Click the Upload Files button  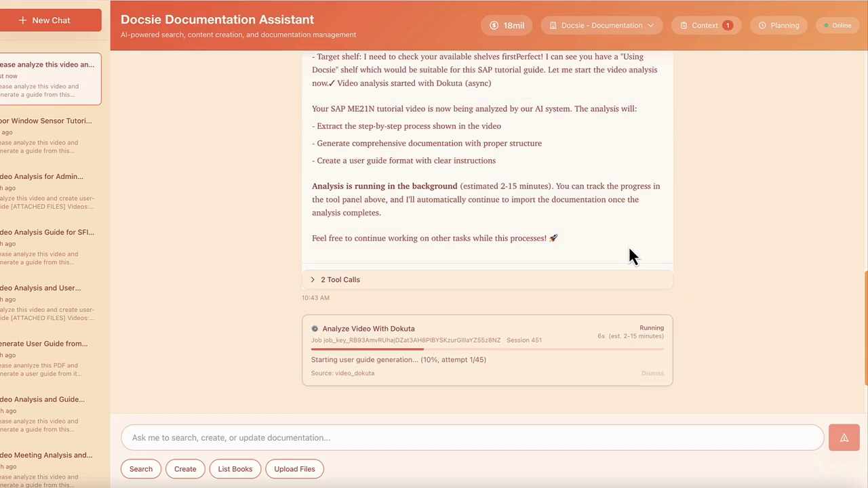tap(294, 468)
